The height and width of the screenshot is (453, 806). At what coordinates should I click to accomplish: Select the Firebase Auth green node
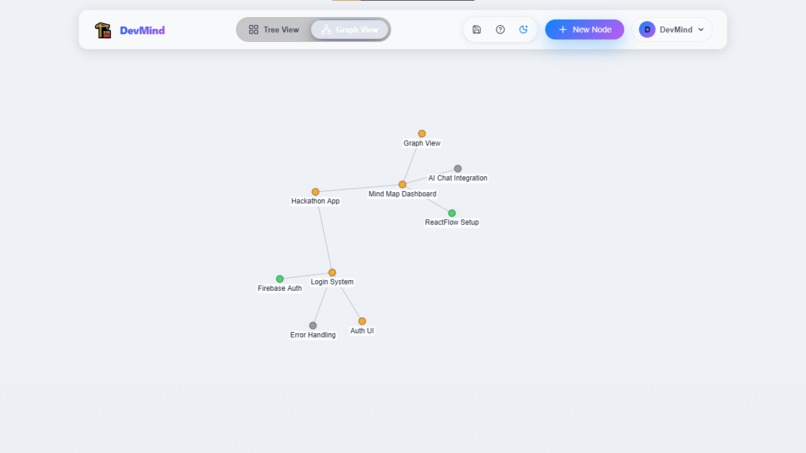280,279
